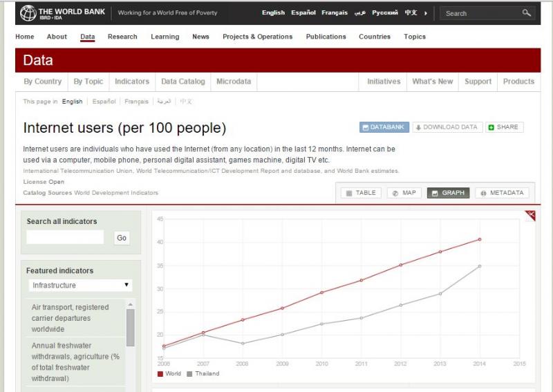
Task: Switch to the Map view
Action: pos(404,193)
